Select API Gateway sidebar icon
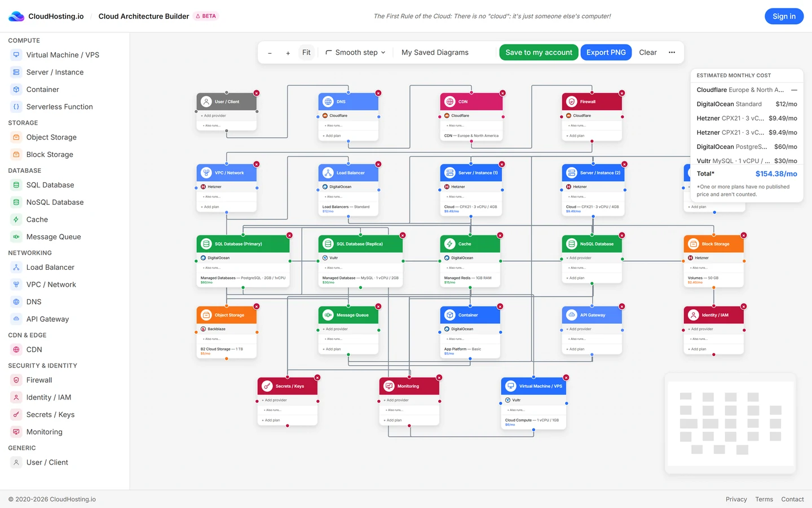 (x=16, y=319)
